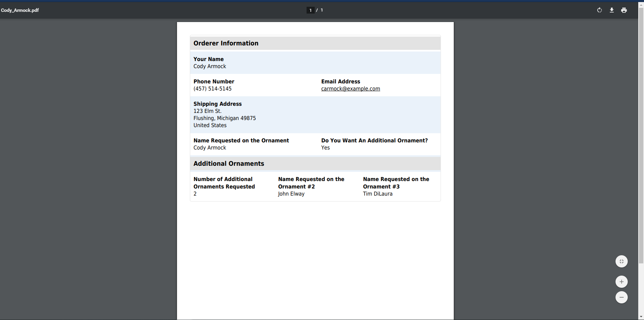644x320 pixels.
Task: Click the name Tim DiLaura
Action: (377, 194)
